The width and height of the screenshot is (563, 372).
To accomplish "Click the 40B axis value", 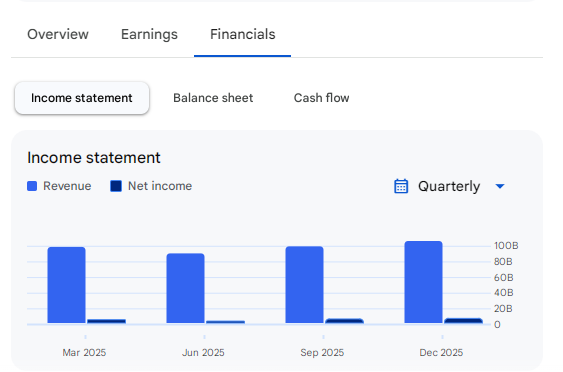I will tap(504, 293).
